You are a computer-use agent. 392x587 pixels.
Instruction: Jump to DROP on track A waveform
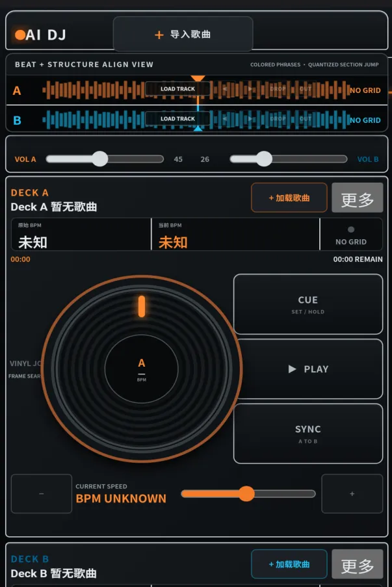[278, 89]
